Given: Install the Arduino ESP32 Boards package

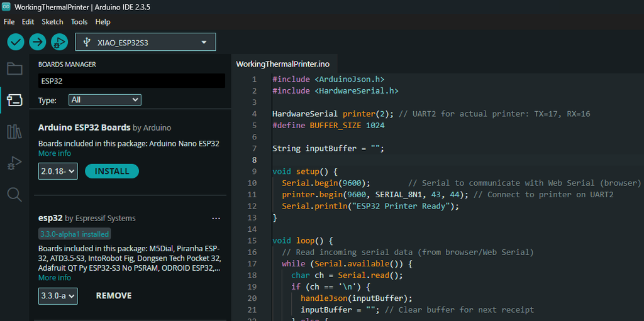Looking at the screenshot, I should 111,171.
